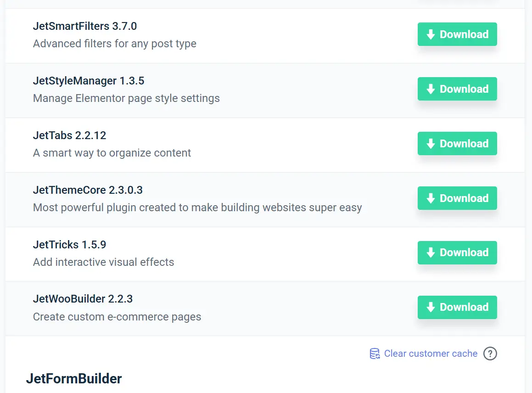Click the download arrow icon for JetSmartFilters
Image resolution: width=532 pixels, height=393 pixels.
pos(431,34)
